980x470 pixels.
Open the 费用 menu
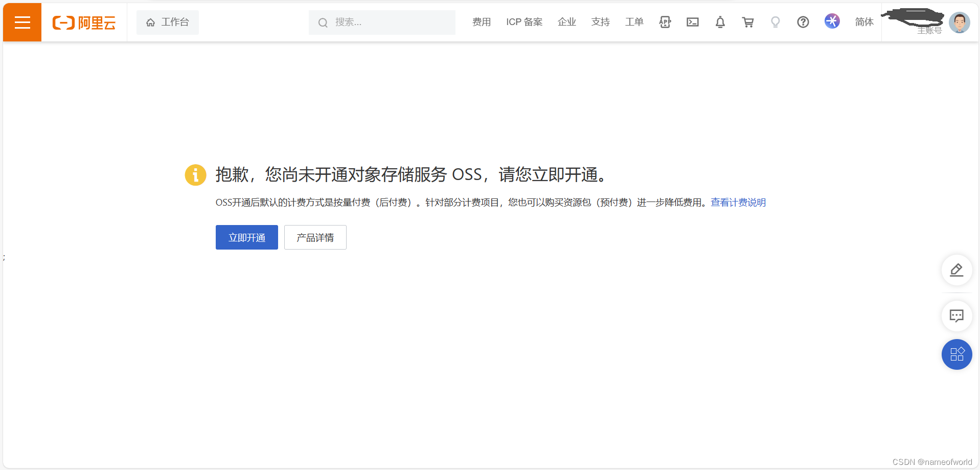[x=482, y=22]
